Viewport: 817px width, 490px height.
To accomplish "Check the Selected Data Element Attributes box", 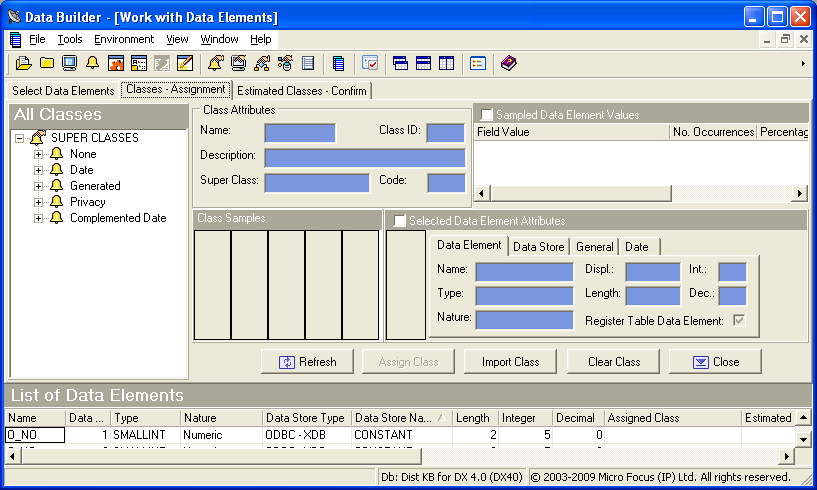I will (x=400, y=221).
